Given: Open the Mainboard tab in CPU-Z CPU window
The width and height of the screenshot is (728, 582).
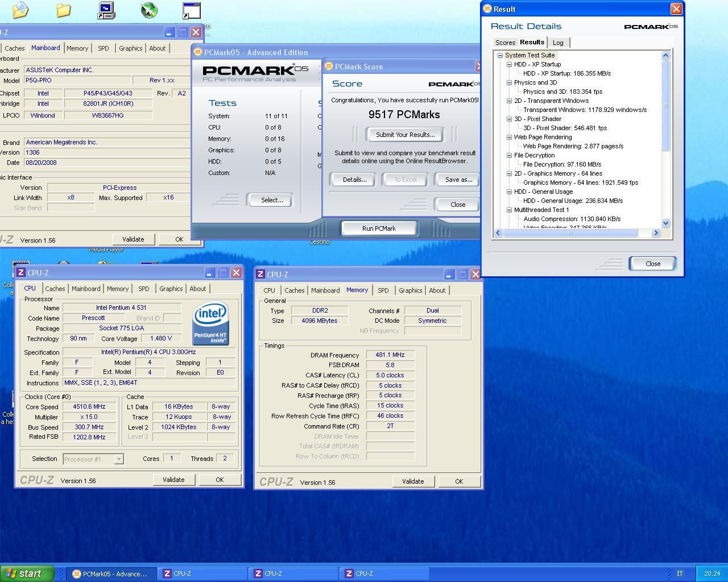Looking at the screenshot, I should click(x=86, y=289).
